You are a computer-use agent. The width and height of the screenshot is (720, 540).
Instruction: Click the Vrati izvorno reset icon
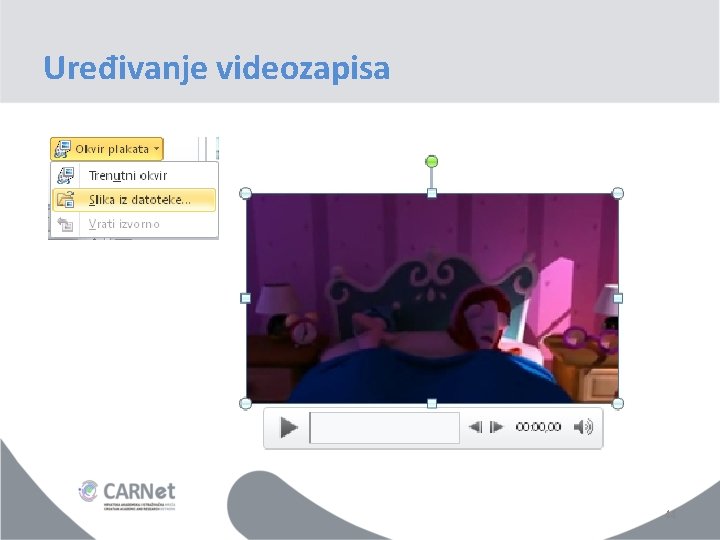click(x=66, y=224)
